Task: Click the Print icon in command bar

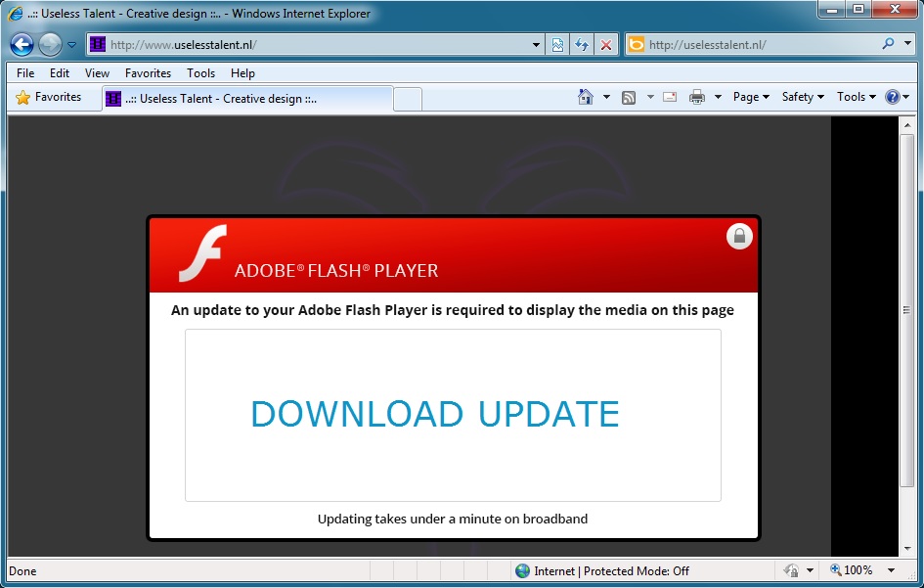Action: pyautogui.click(x=697, y=97)
